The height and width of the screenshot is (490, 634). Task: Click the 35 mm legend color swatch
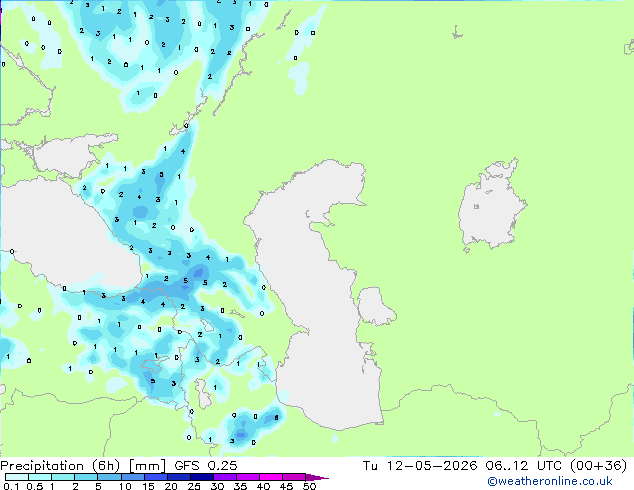[x=248, y=477]
